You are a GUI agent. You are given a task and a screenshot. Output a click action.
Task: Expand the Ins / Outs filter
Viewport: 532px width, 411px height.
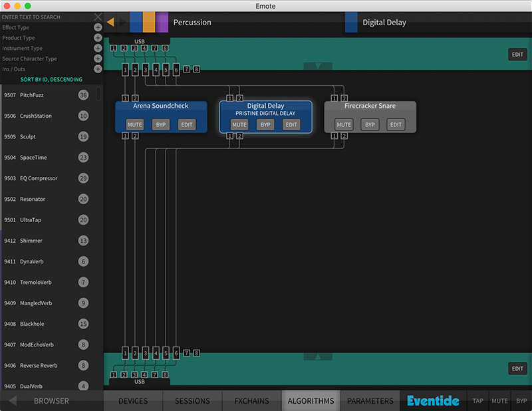coord(98,69)
